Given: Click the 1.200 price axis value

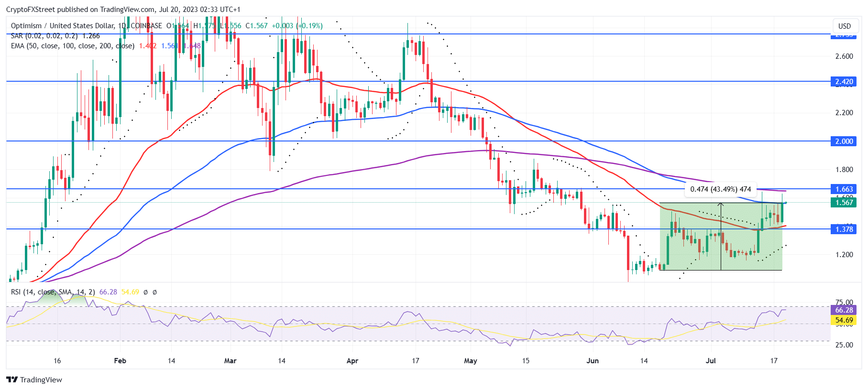Looking at the screenshot, I should [844, 255].
